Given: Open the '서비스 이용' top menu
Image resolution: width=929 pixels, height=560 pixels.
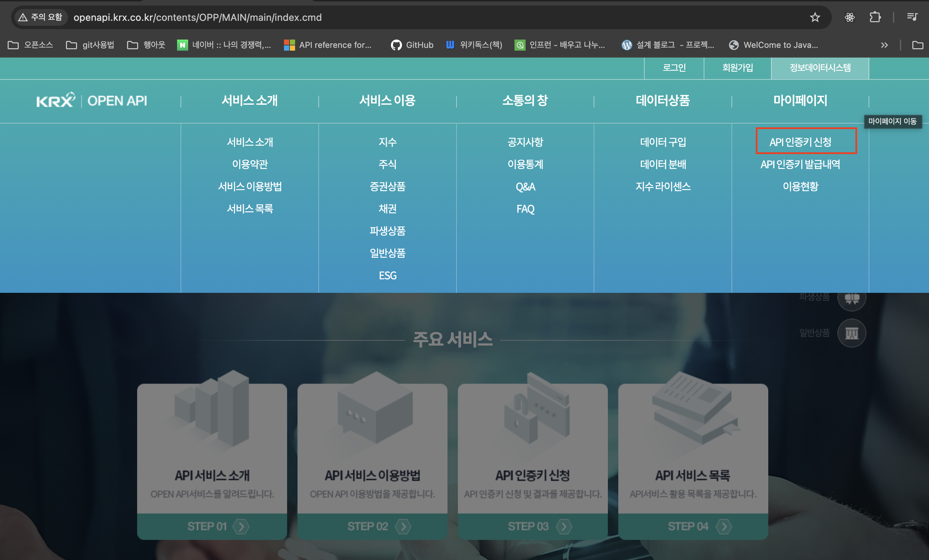Looking at the screenshot, I should 387,100.
